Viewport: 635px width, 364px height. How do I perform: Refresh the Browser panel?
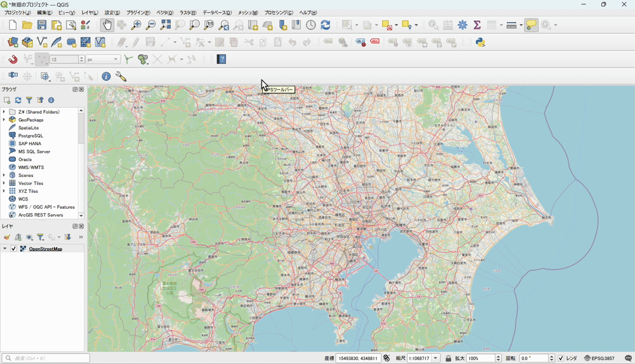click(x=18, y=100)
